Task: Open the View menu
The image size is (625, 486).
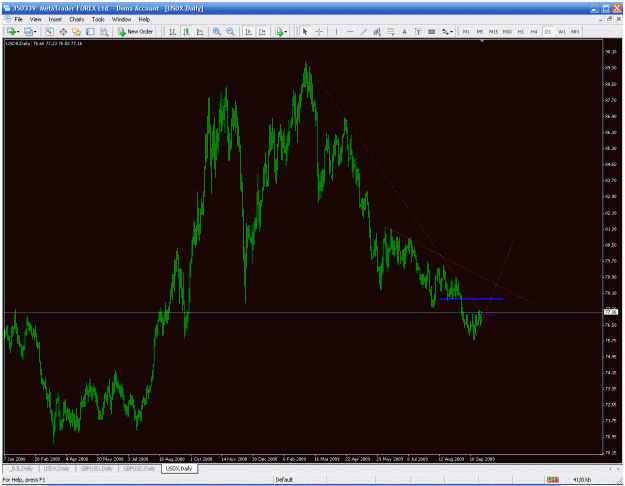Action: (35, 19)
